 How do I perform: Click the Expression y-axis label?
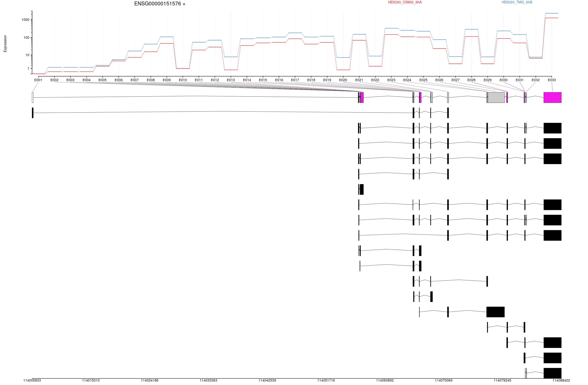[5, 43]
